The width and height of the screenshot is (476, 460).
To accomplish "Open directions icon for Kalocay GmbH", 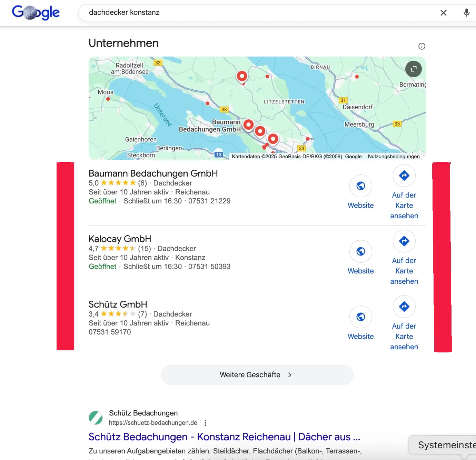I will pos(404,241).
